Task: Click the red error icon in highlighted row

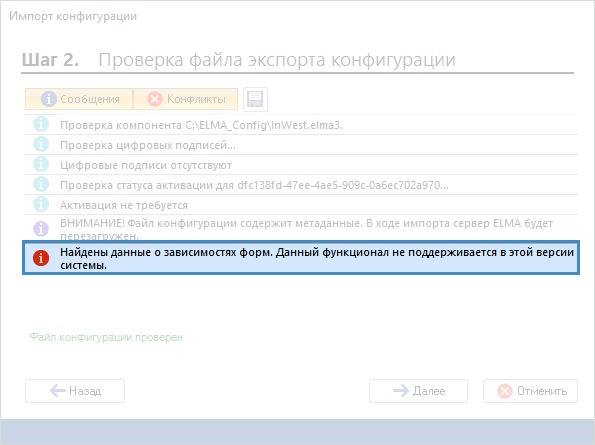Action: coord(41,258)
